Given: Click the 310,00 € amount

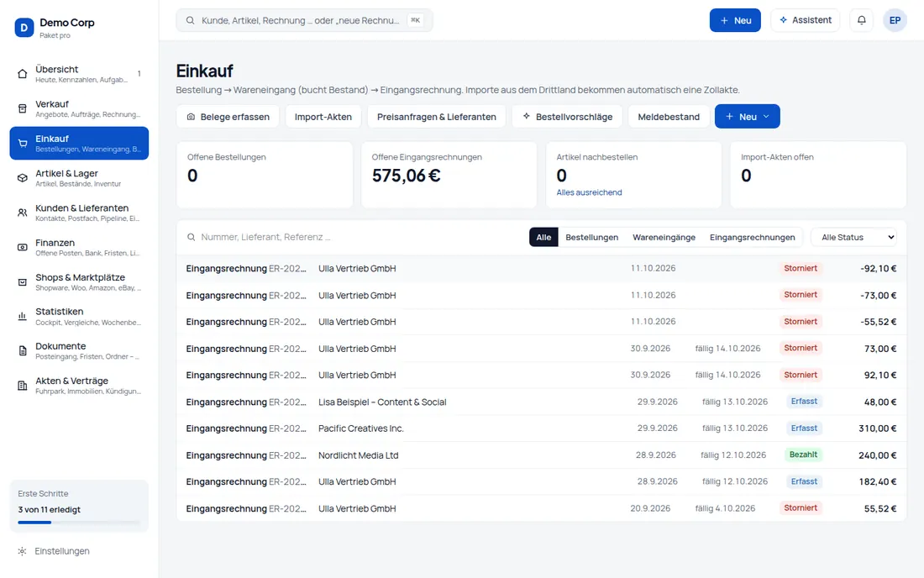Looking at the screenshot, I should tap(878, 428).
